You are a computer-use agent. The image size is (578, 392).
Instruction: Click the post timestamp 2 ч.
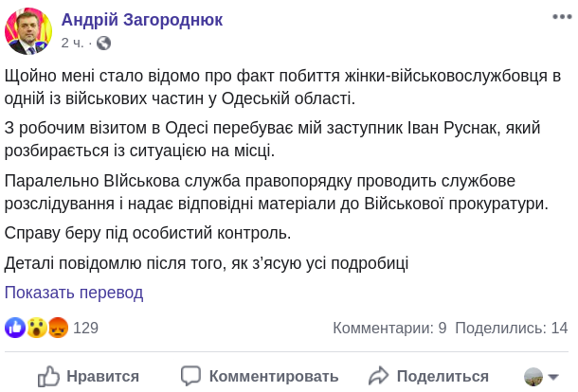click(73, 43)
